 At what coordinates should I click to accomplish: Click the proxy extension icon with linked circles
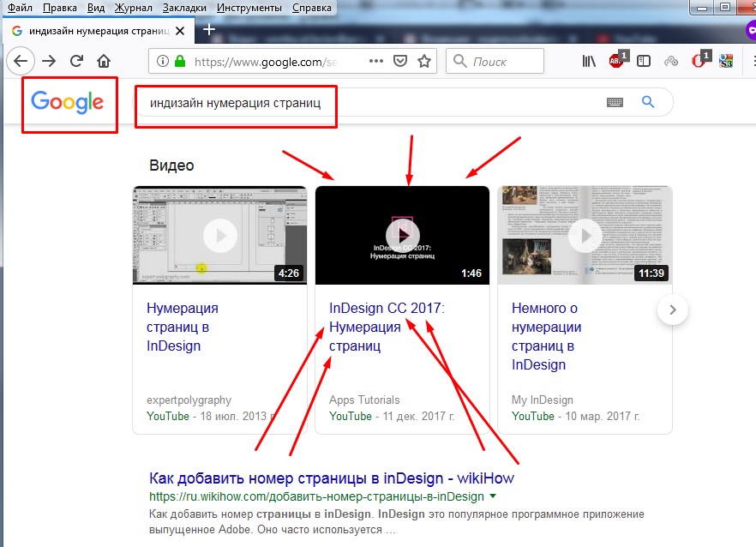coord(671,61)
